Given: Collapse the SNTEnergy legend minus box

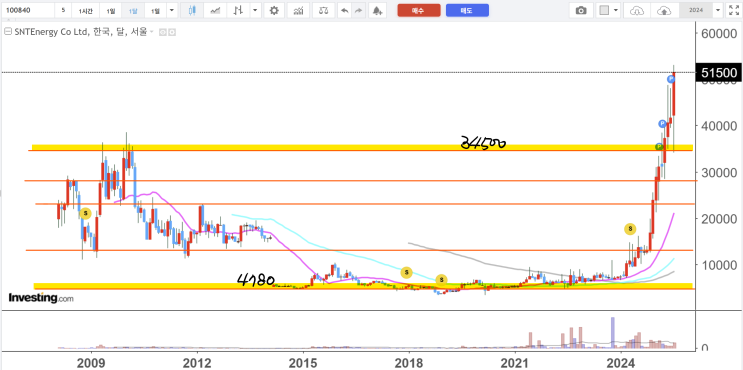Looking at the screenshot, I should (8, 32).
